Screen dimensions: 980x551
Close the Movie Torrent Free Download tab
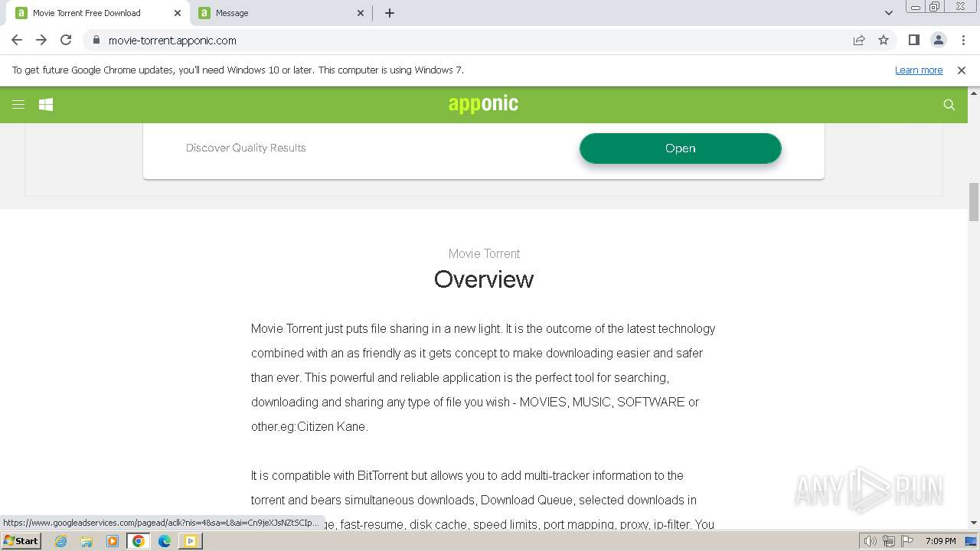[x=178, y=13]
